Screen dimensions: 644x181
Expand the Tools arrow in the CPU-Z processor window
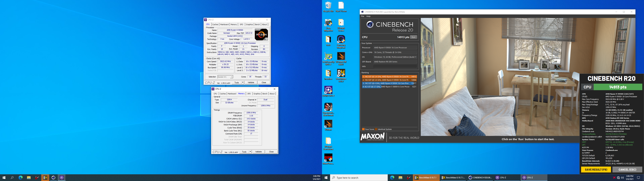click(x=243, y=82)
